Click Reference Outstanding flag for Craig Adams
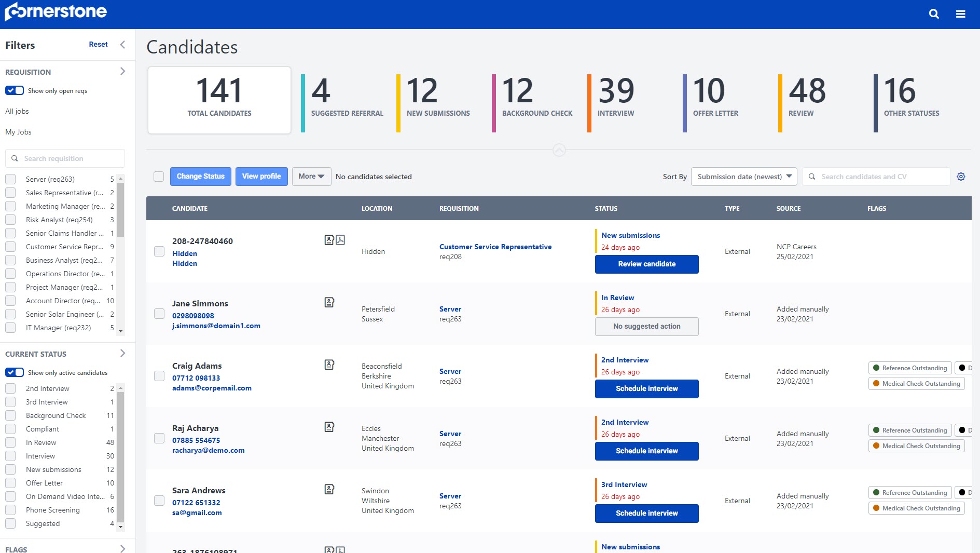980x553 pixels. 910,368
